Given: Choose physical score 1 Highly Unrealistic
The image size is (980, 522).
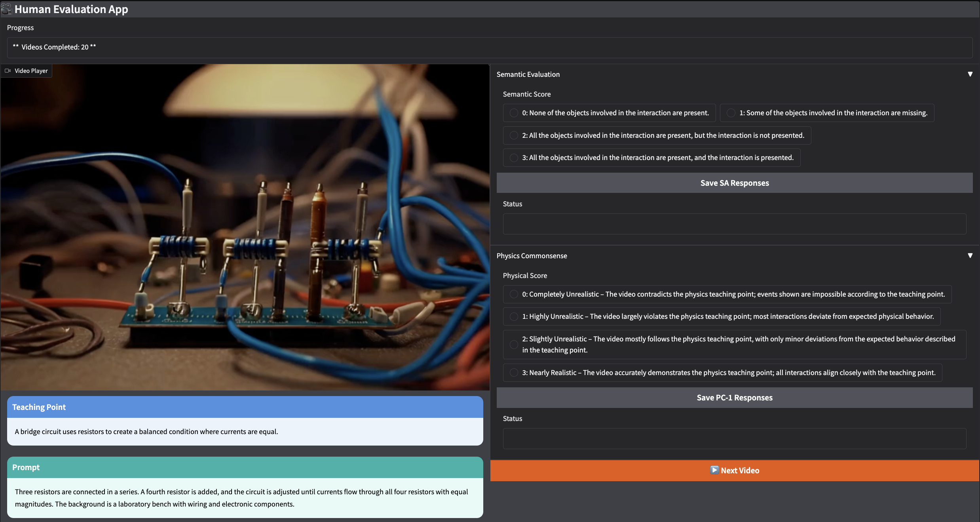Looking at the screenshot, I should [514, 316].
